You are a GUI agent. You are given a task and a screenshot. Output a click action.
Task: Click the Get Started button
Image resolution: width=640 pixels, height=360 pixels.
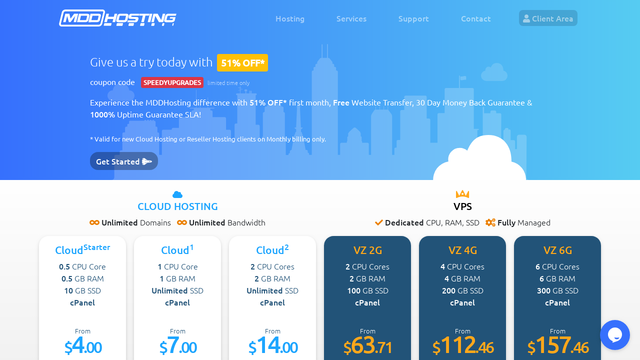[x=124, y=162]
